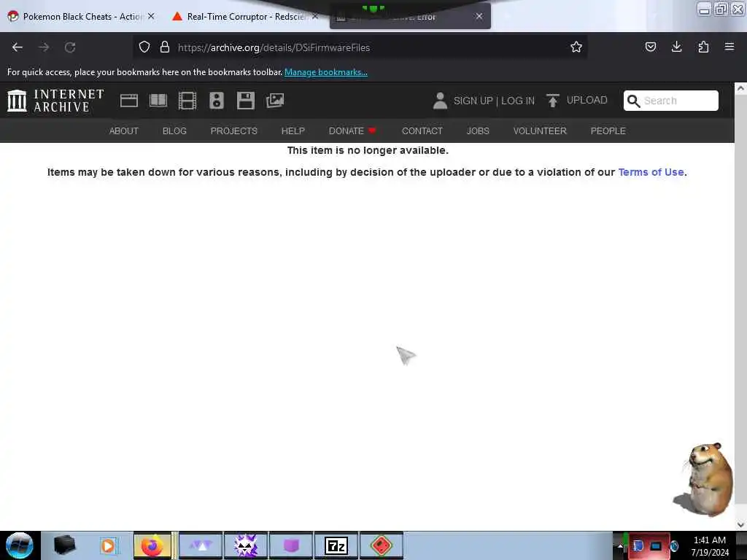This screenshot has height=560, width=747.
Task: Open the Downloads panel
Action: tap(676, 47)
